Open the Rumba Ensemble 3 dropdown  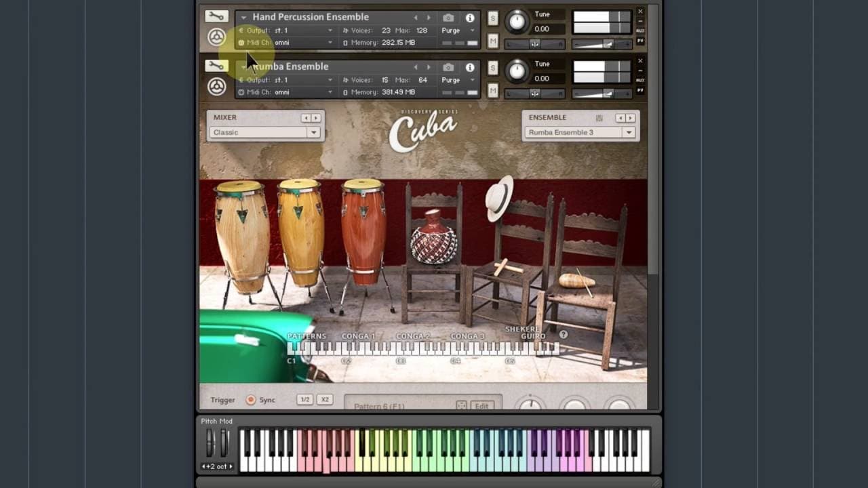580,132
